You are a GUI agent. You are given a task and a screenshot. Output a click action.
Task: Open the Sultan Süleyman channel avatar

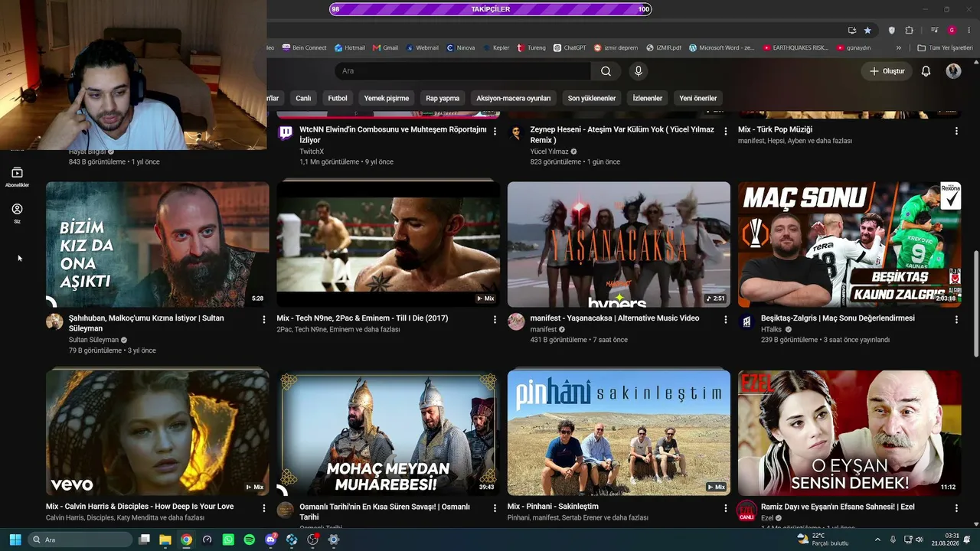coord(54,321)
